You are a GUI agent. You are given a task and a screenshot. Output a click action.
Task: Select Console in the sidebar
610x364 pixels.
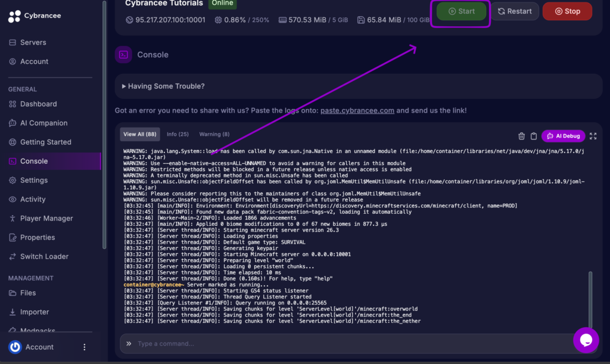click(51, 161)
